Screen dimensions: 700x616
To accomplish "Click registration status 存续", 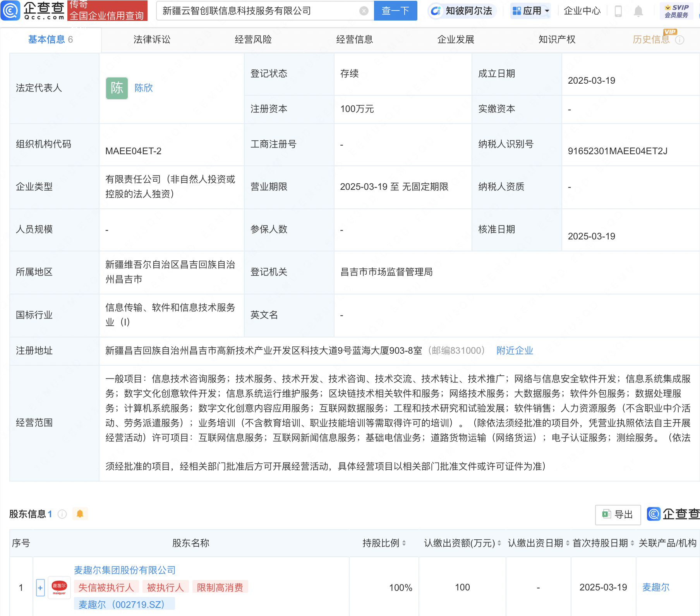I will [x=349, y=74].
